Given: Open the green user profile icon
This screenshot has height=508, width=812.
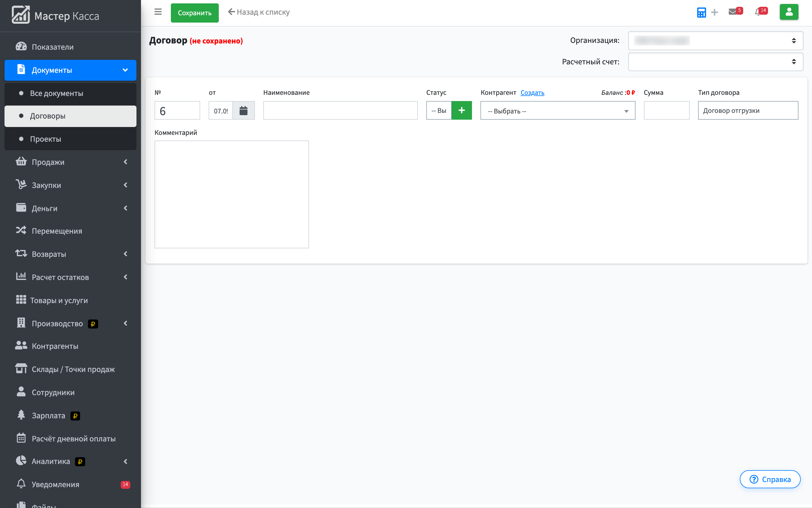Looking at the screenshot, I should [x=789, y=12].
